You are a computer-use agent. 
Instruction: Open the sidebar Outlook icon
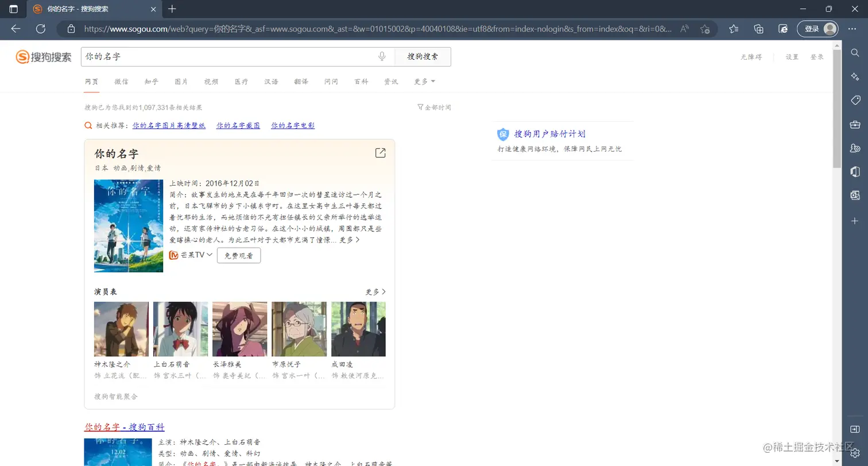[x=855, y=196]
